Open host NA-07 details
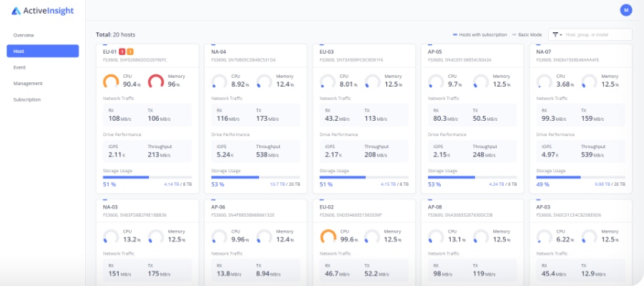This screenshot has height=286, width=644. pos(544,51)
